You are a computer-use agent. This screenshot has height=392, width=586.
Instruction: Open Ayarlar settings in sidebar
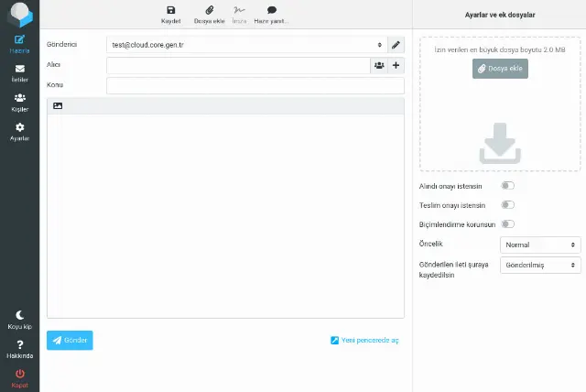tap(19, 132)
